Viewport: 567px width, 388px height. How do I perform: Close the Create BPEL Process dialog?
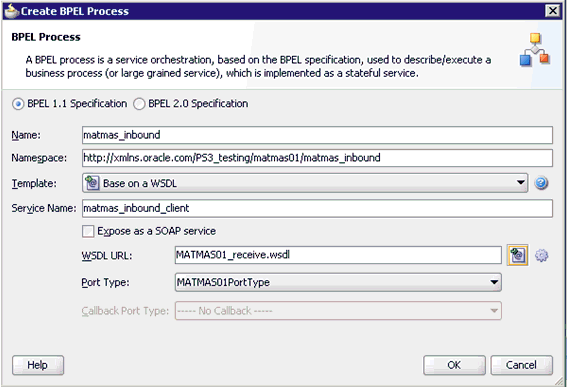click(x=553, y=11)
